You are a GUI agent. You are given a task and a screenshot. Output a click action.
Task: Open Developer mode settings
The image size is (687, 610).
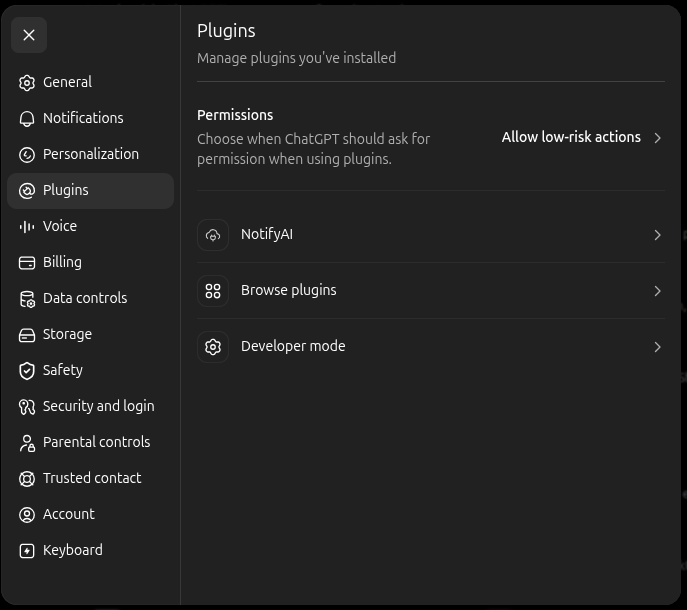(x=431, y=347)
